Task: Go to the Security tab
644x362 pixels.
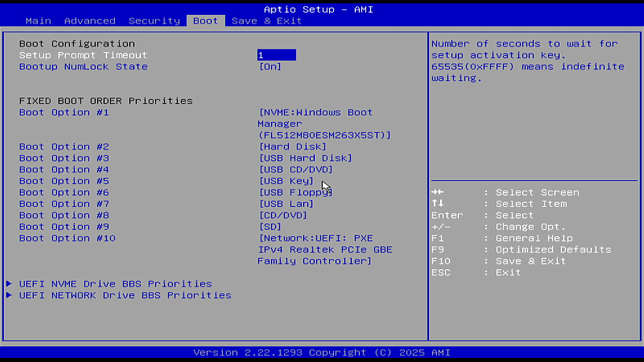Action: coord(154,21)
